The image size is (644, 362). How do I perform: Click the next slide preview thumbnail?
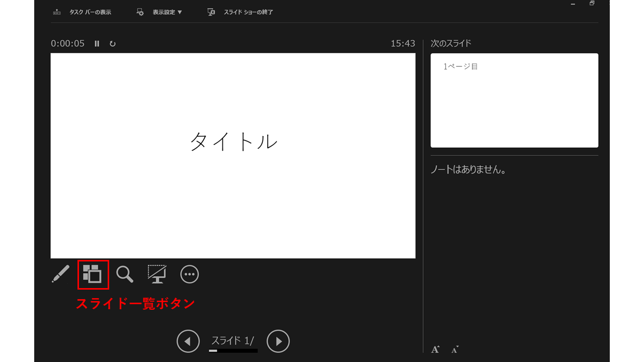pyautogui.click(x=514, y=101)
